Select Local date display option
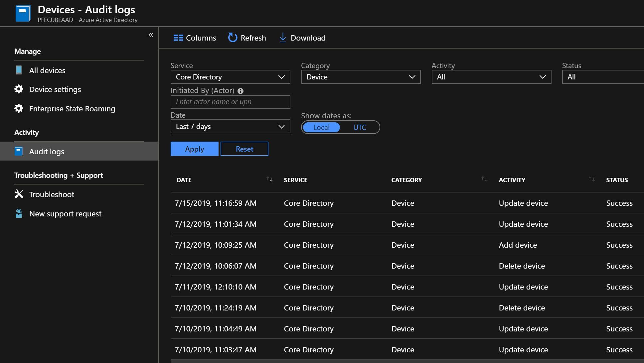This screenshot has width=644, height=363. (321, 127)
